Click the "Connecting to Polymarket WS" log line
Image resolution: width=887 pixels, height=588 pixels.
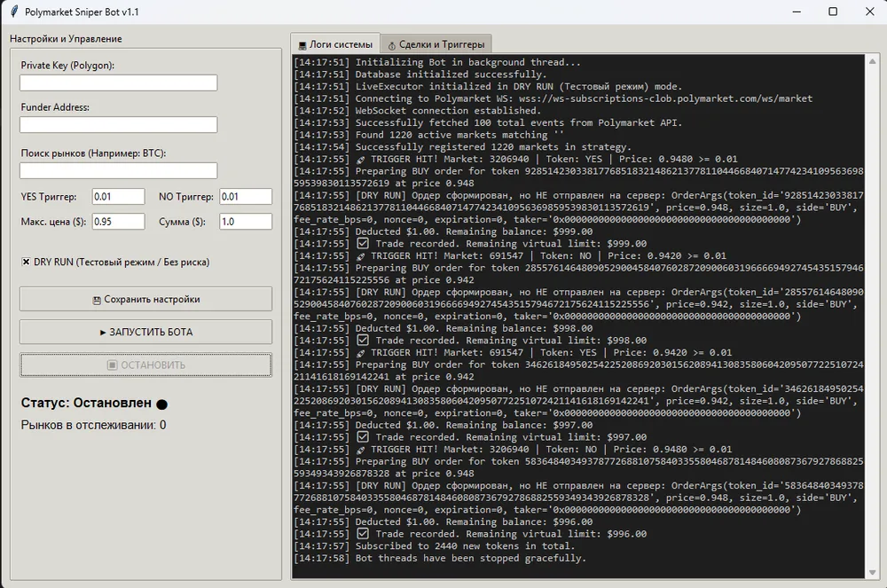coord(553,98)
